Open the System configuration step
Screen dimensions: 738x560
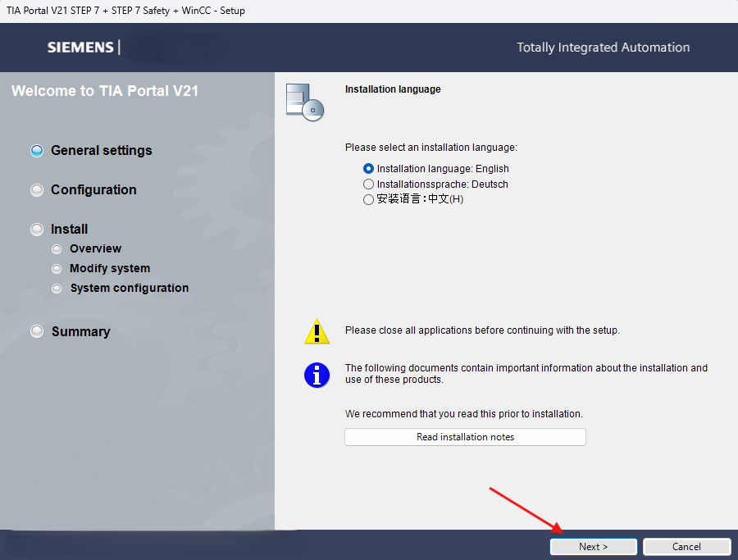coord(130,289)
